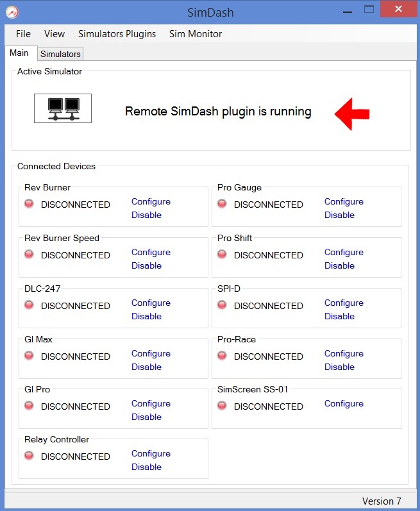This screenshot has width=420, height=511.
Task: Open the View menu
Action: point(55,34)
